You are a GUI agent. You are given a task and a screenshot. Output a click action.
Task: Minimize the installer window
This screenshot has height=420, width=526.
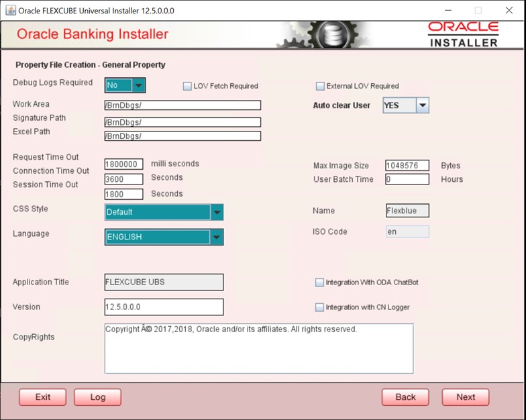(x=448, y=11)
